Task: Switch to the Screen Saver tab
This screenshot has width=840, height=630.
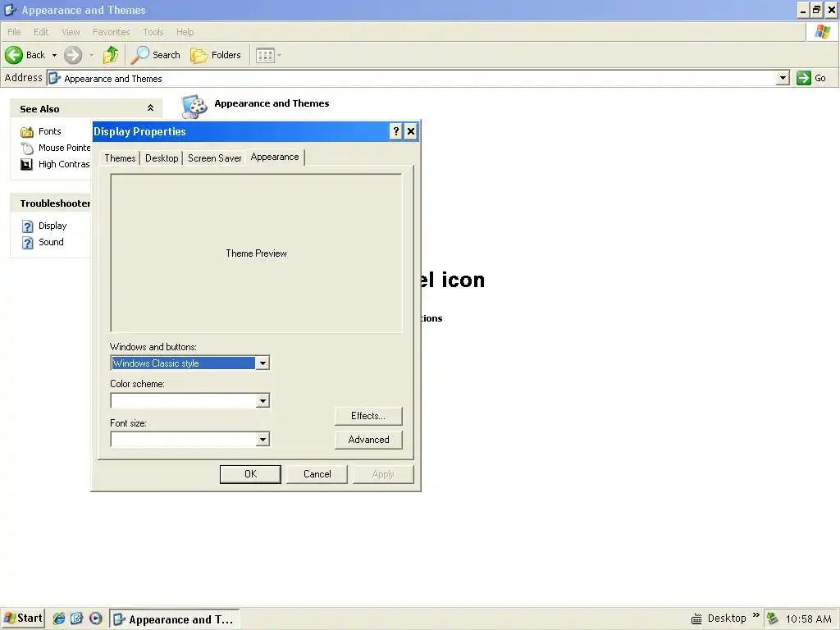Action: (x=214, y=158)
